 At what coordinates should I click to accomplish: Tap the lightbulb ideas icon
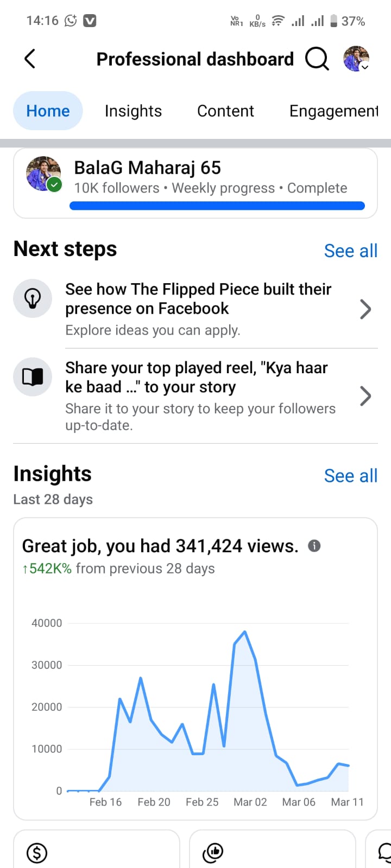coord(33,298)
